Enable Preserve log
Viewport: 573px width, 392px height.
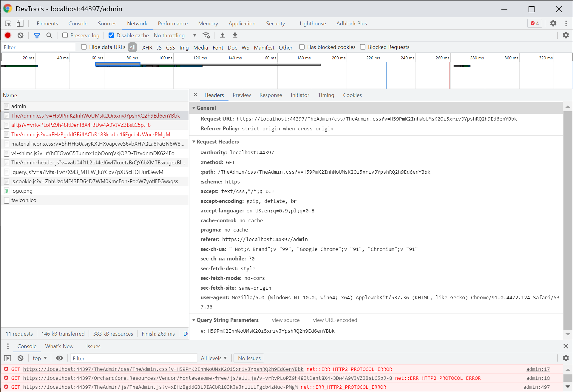coord(64,35)
